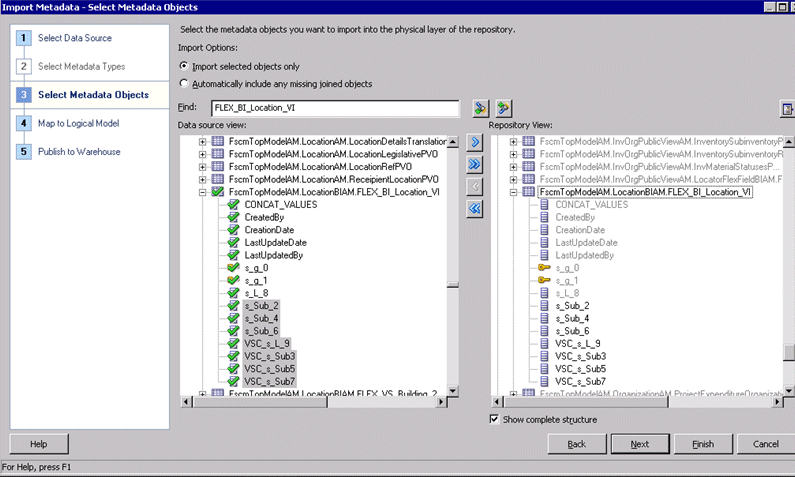The height and width of the screenshot is (477, 795).
Task: Click checked table icon of LocationBIAM.FLEX_BI_Location_VI
Action: click(218, 192)
